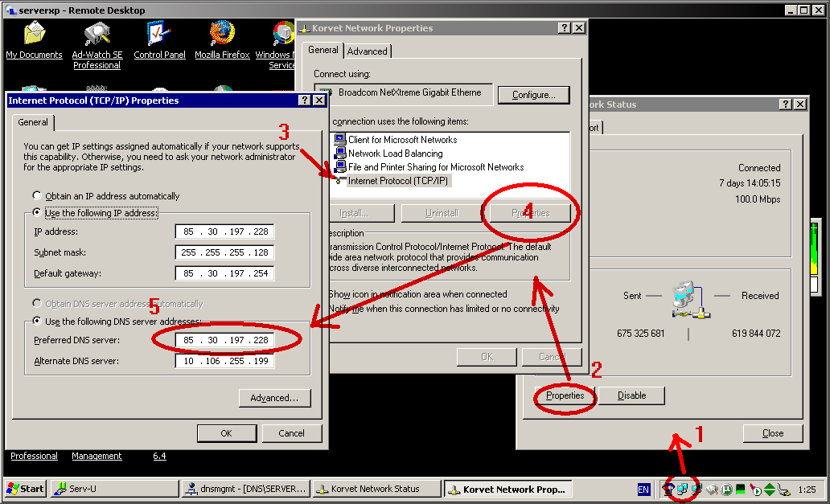Viewport: 830px width, 504px height.
Task: Select File and Printer Sharing for Microsoft Networks
Action: (436, 167)
